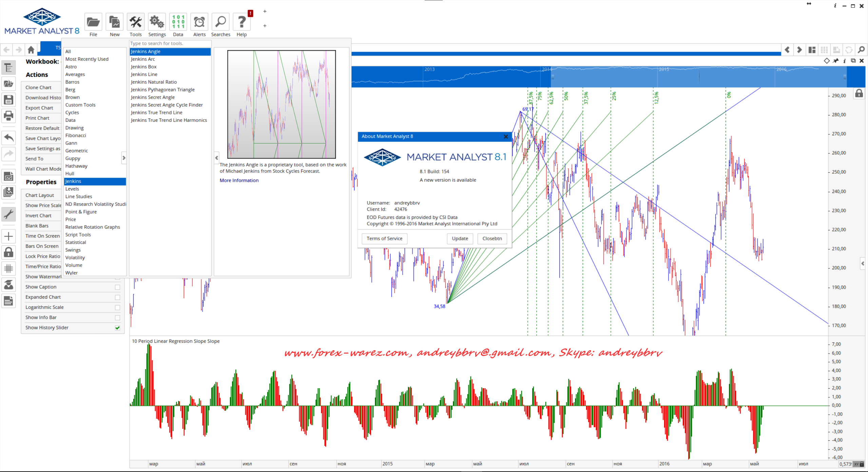Click the undo arrow in left sidebar

(8, 138)
